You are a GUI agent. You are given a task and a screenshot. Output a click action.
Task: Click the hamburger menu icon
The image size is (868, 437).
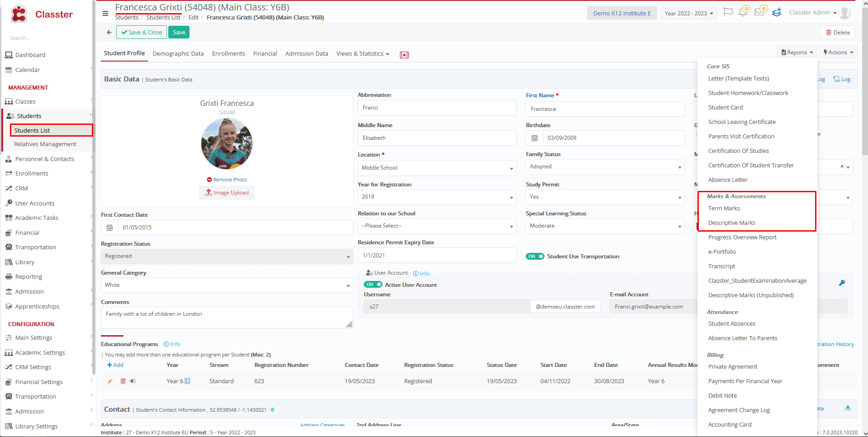click(x=105, y=14)
